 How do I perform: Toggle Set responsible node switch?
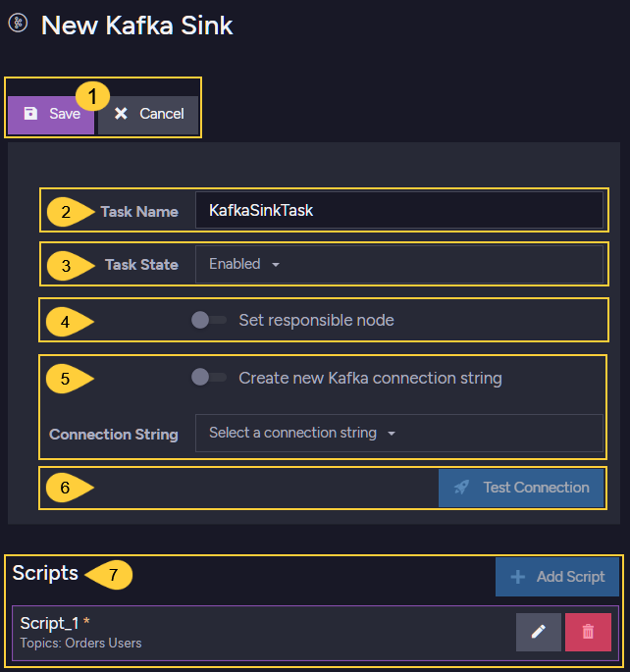209,320
